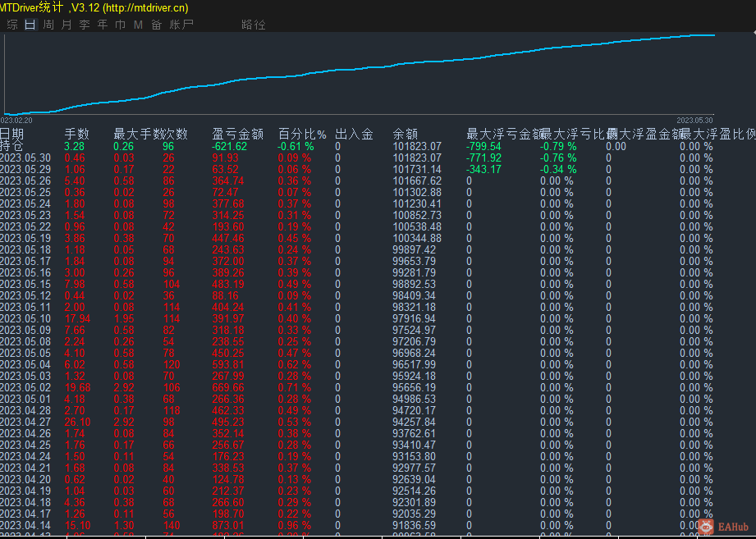Viewport: 756px width, 539px height.
Task: Open the 币 symbol tab
Action: click(x=121, y=25)
